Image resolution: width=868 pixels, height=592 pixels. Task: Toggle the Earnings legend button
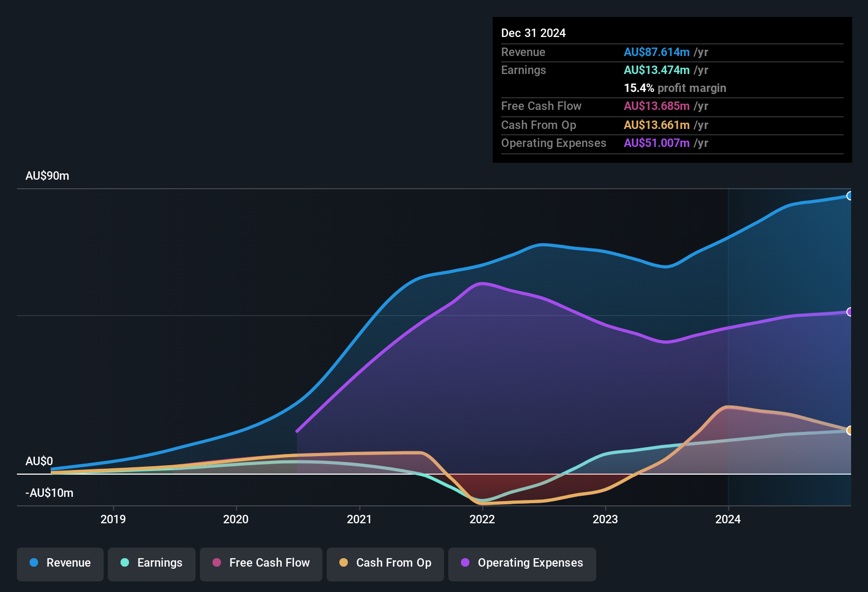pos(152,564)
